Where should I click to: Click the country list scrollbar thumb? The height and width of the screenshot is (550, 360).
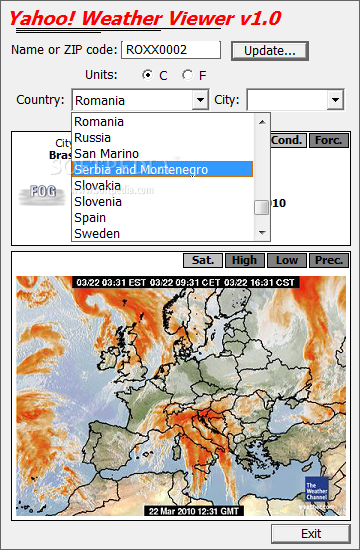[x=262, y=207]
